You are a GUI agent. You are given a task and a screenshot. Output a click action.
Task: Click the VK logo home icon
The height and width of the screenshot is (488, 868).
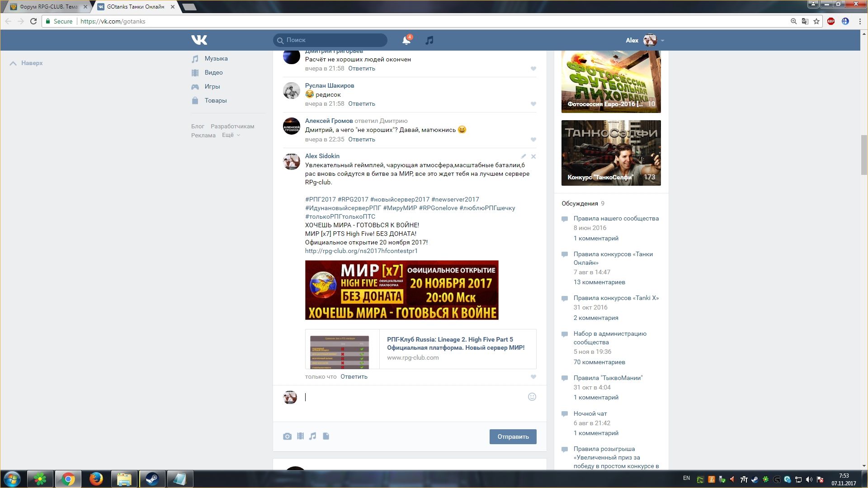(x=199, y=40)
